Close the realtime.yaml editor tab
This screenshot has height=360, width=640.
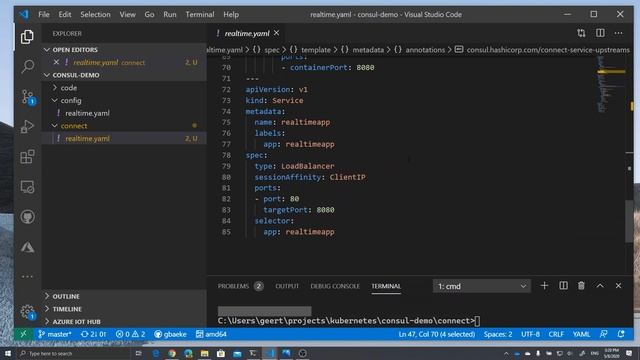pos(277,33)
